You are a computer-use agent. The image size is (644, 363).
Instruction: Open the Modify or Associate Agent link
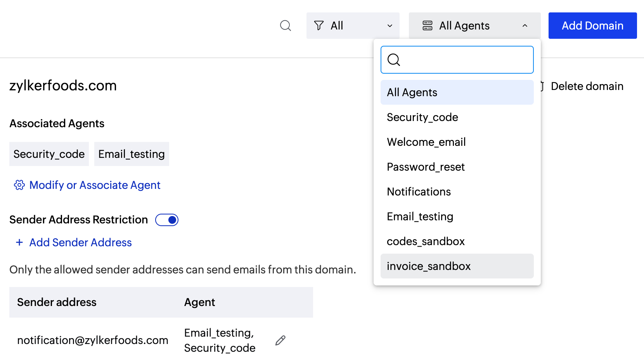pos(95,185)
